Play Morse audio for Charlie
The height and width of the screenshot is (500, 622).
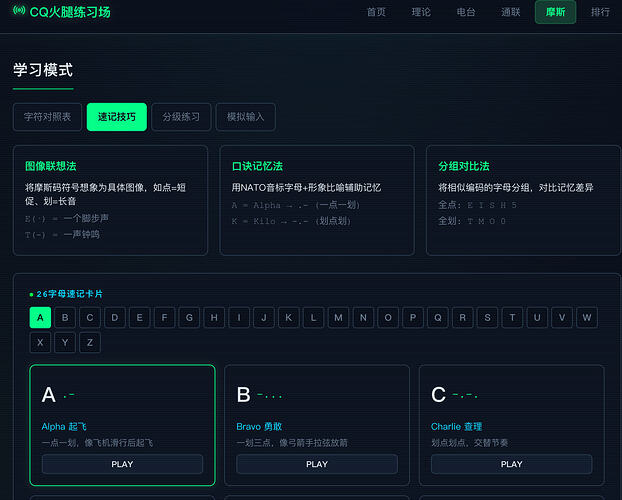coord(511,464)
